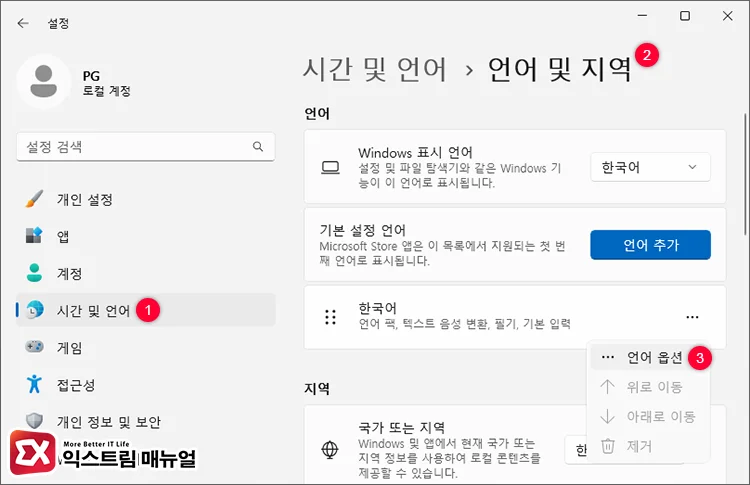Click the 시간 및 언어 breadcrumb link
The width and height of the screenshot is (750, 485).
pyautogui.click(x=375, y=69)
